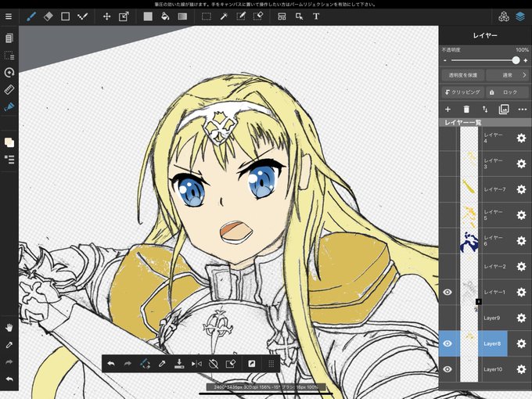532x399 pixels.
Task: Open settings gear for レイヤー6
Action: 521,240
